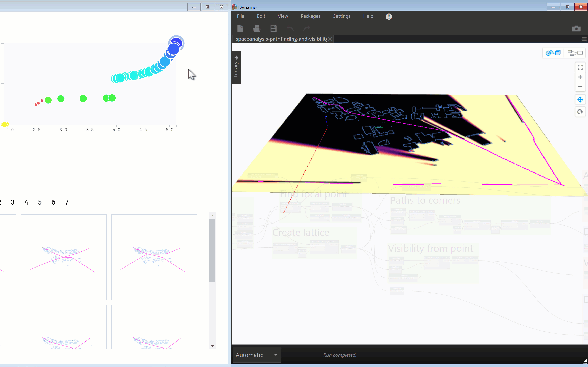Open the tab list hamburger menu
The width and height of the screenshot is (588, 367).
pos(584,39)
